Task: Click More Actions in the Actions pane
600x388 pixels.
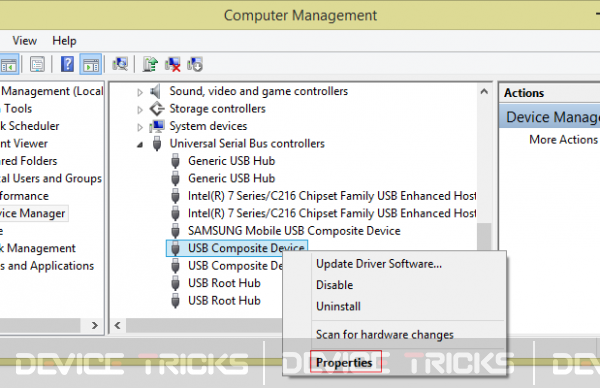Action: 563,140
